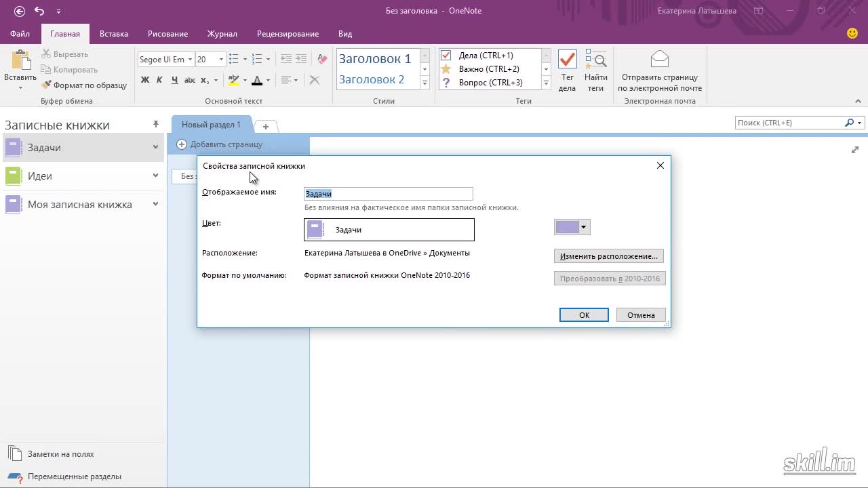Viewport: 868px width, 488px height.
Task: Switch to the Рецензирование ribbon tab
Action: (288, 34)
